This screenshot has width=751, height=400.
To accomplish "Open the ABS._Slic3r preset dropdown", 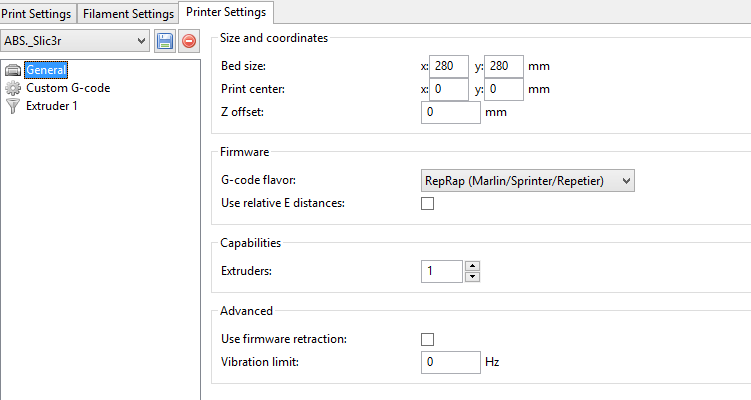I will click(76, 41).
